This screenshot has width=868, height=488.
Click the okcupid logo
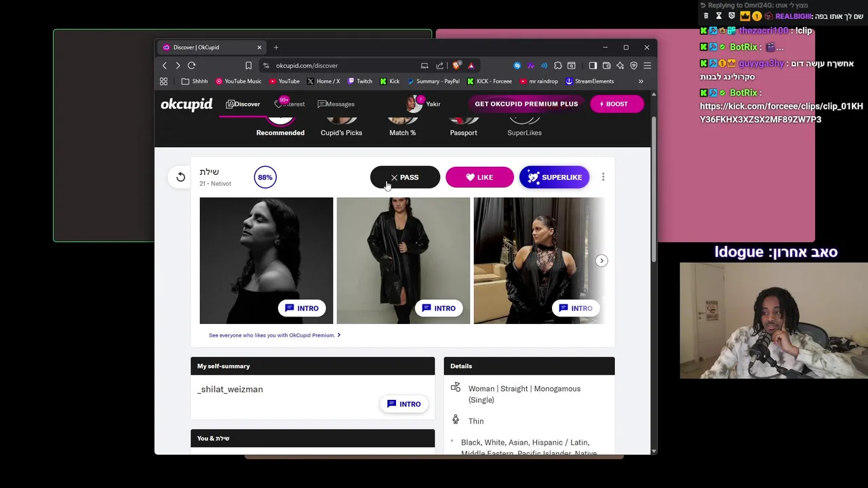pyautogui.click(x=186, y=104)
